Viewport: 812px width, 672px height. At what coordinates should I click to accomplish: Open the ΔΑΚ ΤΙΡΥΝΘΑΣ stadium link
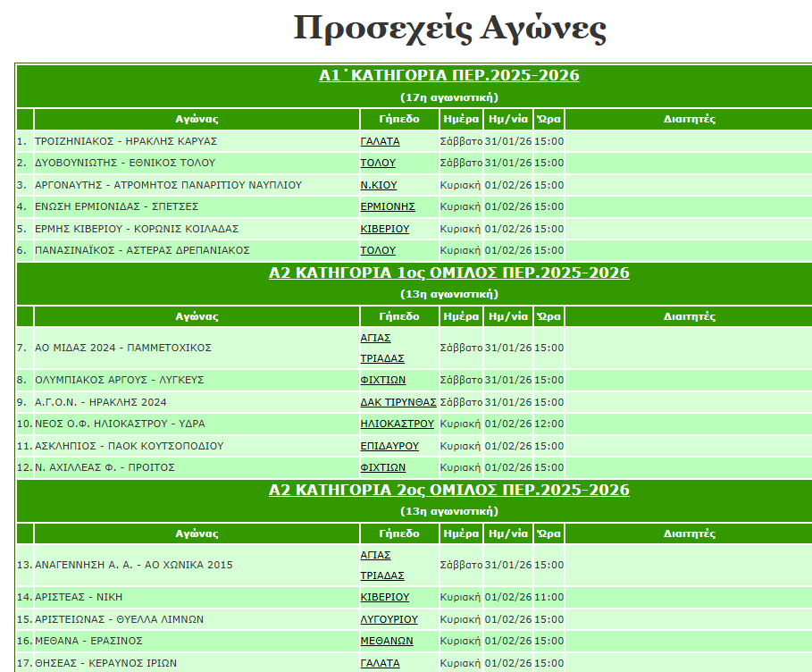click(x=398, y=402)
